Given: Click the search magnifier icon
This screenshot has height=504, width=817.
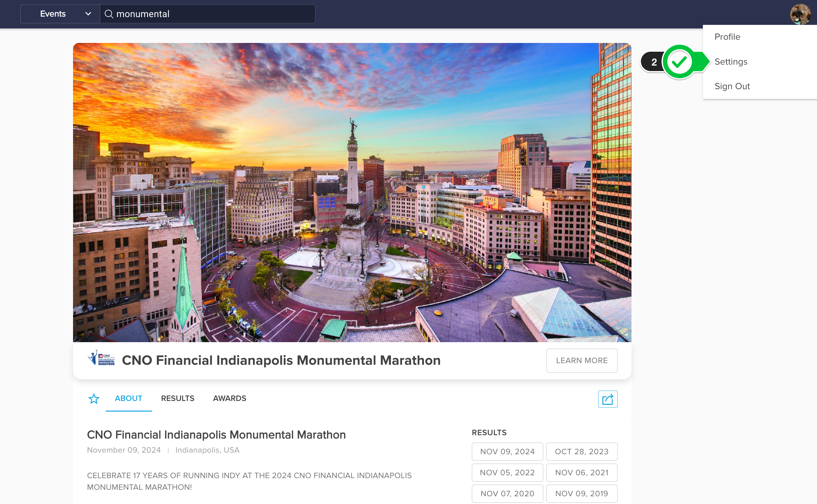Looking at the screenshot, I should [109, 14].
